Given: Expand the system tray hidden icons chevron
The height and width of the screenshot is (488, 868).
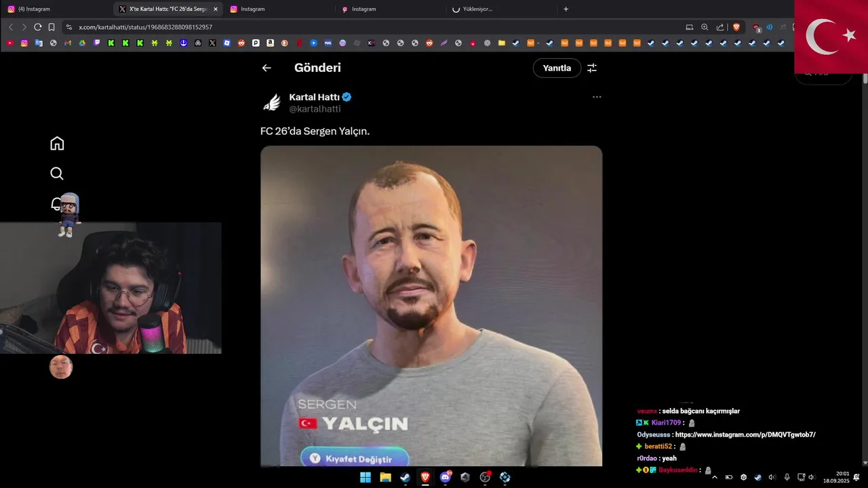Looking at the screenshot, I should click(714, 477).
